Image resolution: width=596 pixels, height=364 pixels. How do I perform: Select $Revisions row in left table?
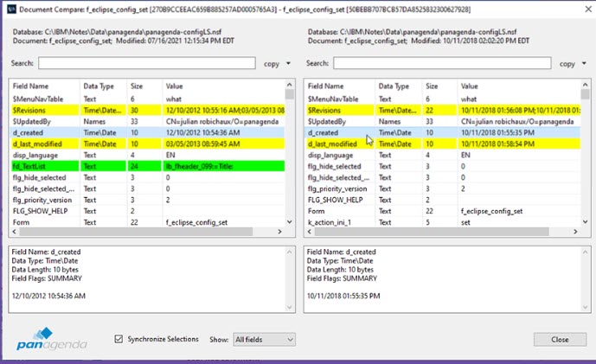(x=147, y=110)
